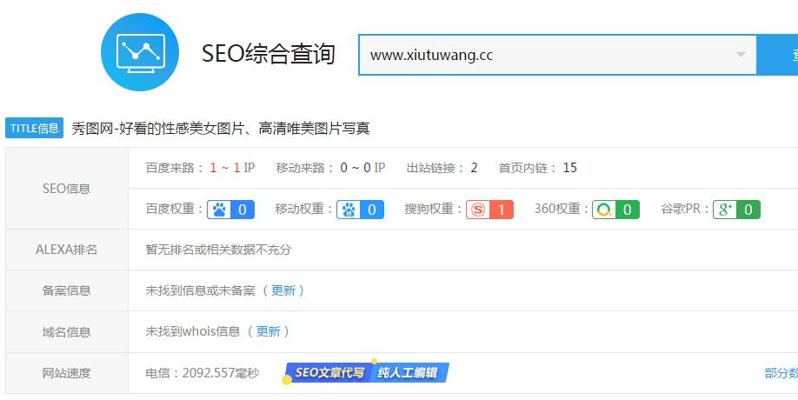Click the speed value 电信：2092.557毫秒
Screen dimensions: 798x400
[x=203, y=373]
